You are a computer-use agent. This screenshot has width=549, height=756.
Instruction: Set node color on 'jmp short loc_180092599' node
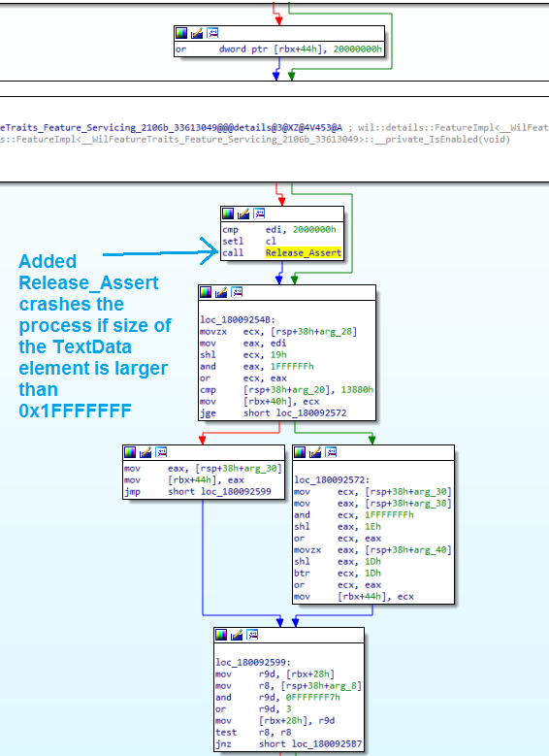[x=130, y=452]
